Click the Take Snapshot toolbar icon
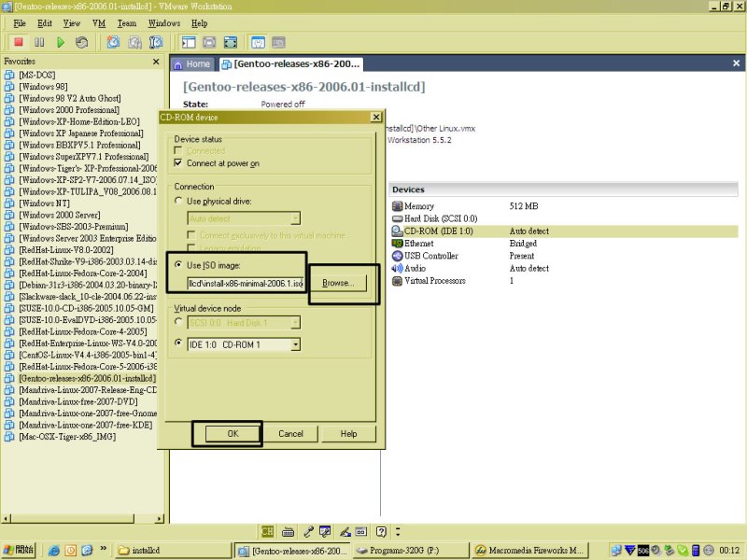 pos(113,42)
